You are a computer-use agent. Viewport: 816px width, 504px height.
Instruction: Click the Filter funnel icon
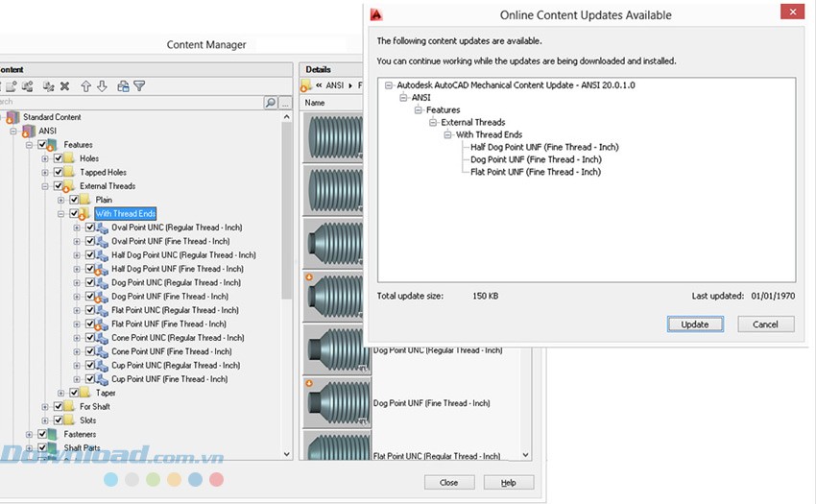tap(139, 86)
